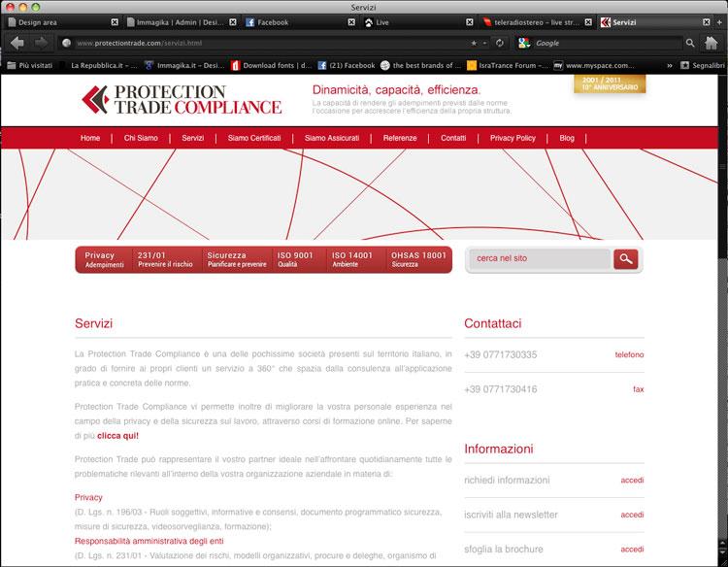Image resolution: width=728 pixels, height=567 pixels.
Task: Close the teleradiostereo tab
Action: tap(588, 22)
